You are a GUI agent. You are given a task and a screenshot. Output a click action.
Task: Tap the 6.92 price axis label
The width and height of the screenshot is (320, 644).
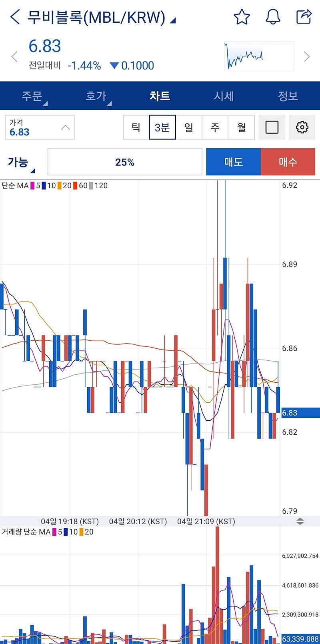(x=290, y=185)
